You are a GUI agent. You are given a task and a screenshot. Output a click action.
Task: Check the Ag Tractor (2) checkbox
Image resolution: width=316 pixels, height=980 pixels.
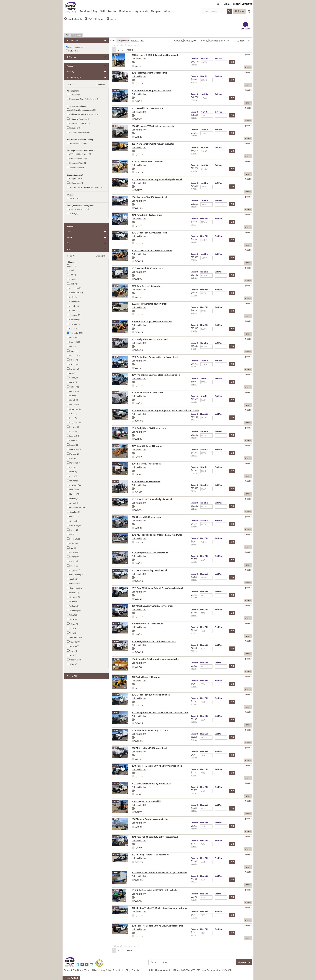[68, 94]
